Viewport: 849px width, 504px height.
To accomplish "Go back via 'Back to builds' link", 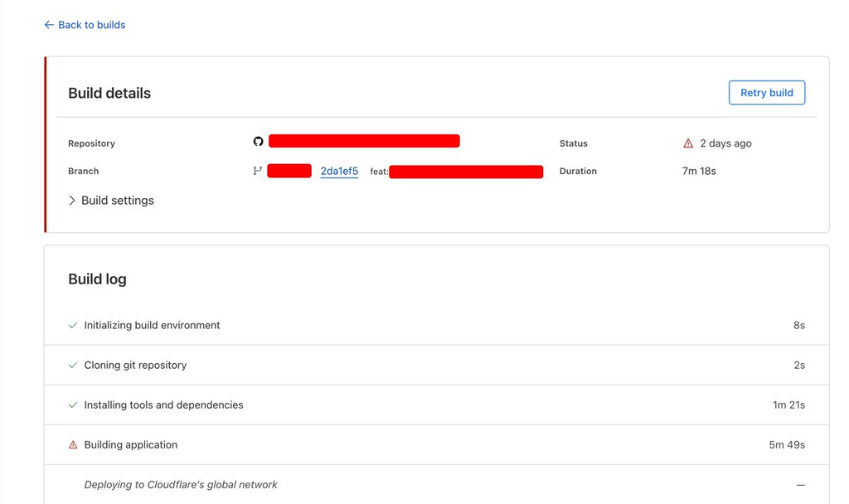I will click(x=85, y=25).
